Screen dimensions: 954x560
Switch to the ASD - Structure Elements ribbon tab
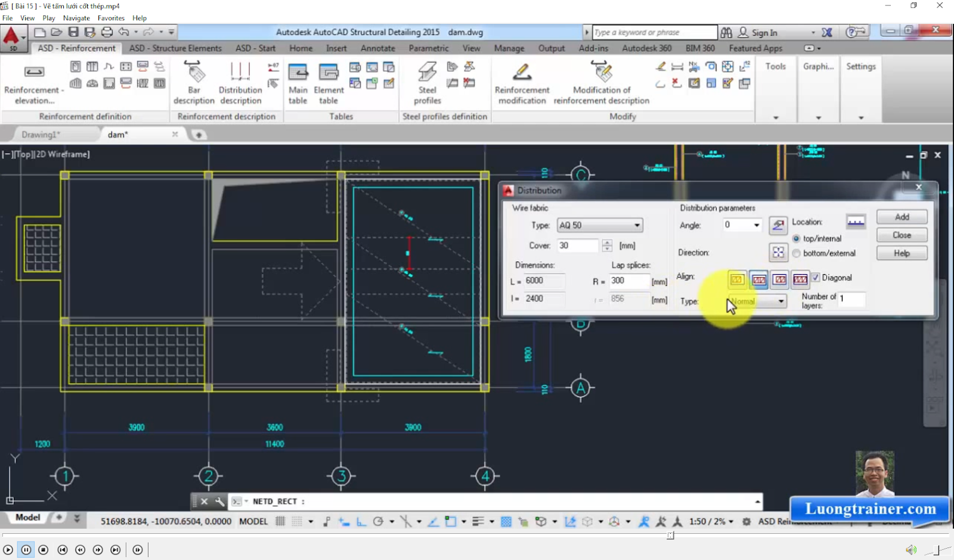coord(175,48)
